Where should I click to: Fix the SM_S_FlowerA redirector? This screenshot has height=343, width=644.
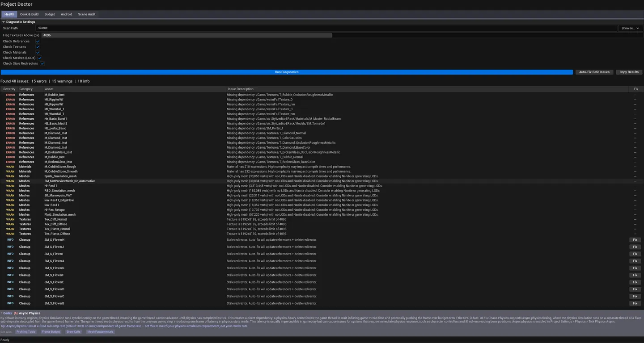click(x=635, y=261)
